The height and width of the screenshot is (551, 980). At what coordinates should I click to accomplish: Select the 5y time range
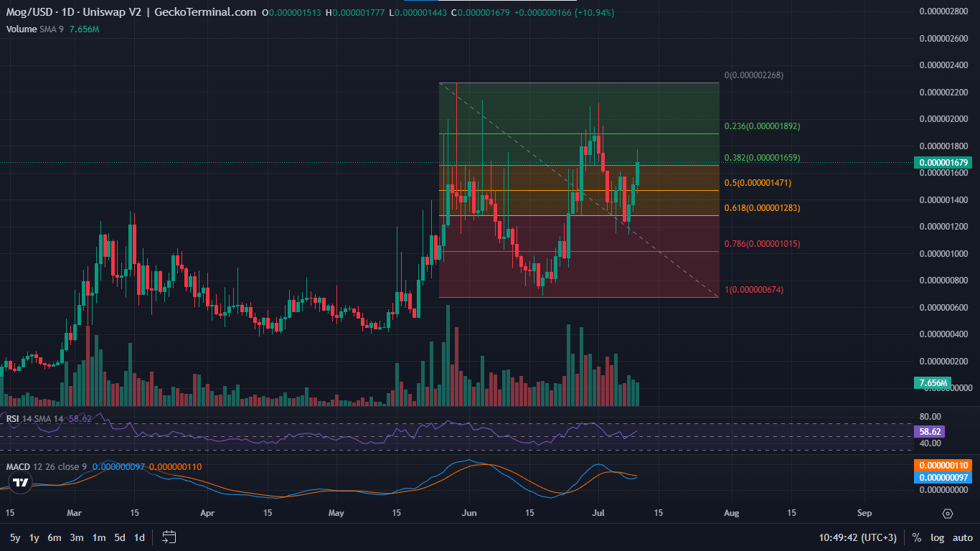[x=15, y=537]
